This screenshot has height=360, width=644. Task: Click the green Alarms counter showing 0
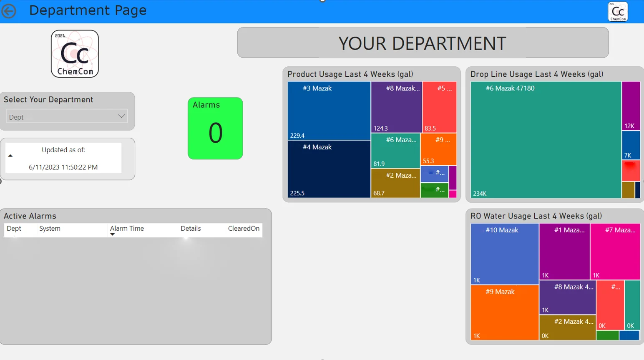[x=215, y=128]
